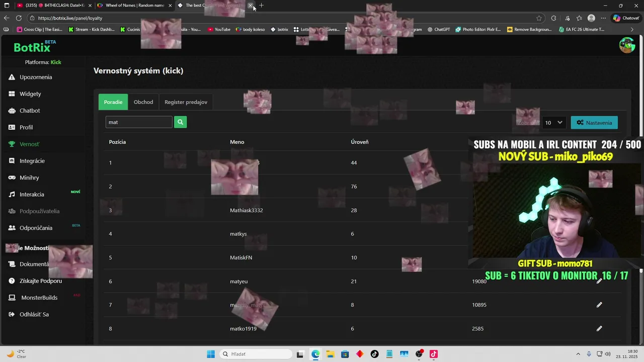
Task: Reload the page in browser
Action: pyautogui.click(x=19, y=18)
